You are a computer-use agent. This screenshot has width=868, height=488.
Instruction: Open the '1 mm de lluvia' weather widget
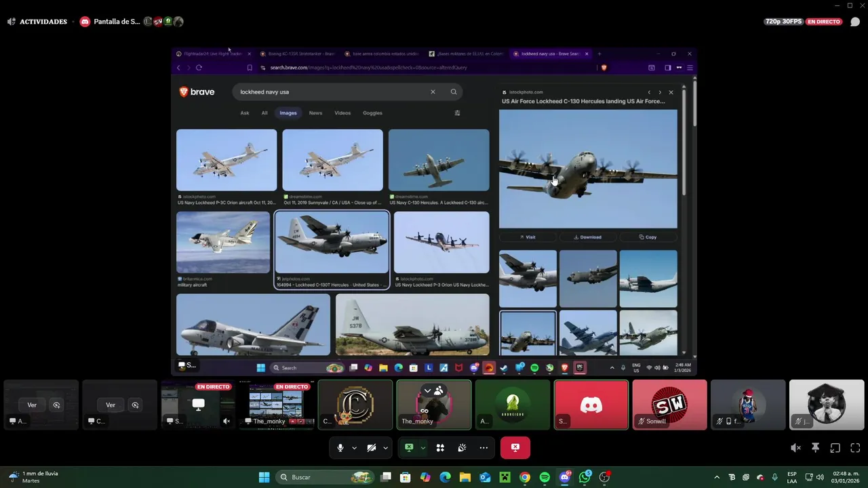33,477
